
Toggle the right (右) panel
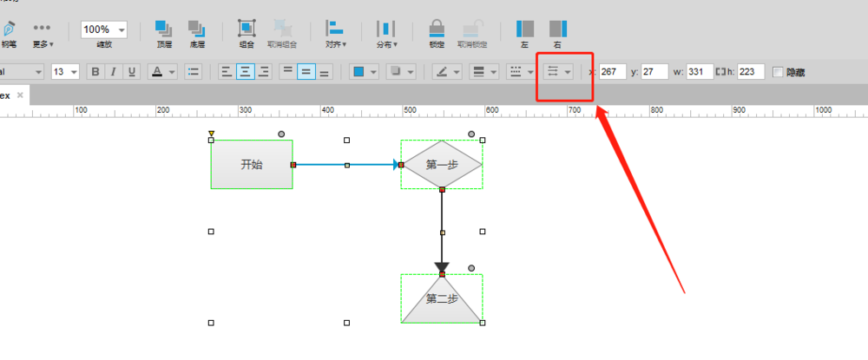tap(558, 33)
